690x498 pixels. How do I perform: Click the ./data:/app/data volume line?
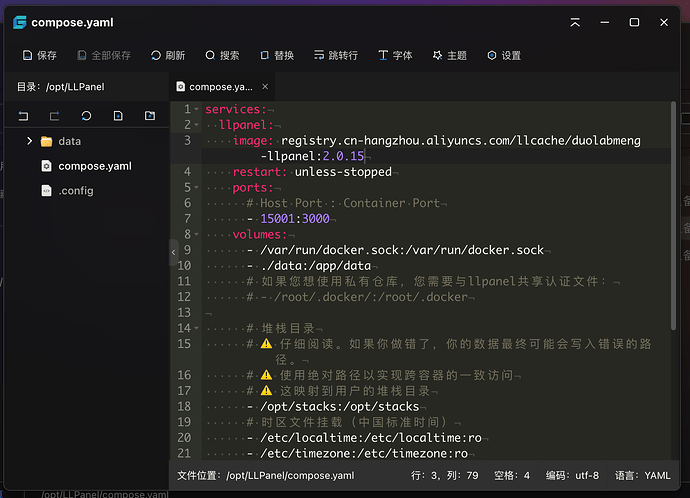316,266
